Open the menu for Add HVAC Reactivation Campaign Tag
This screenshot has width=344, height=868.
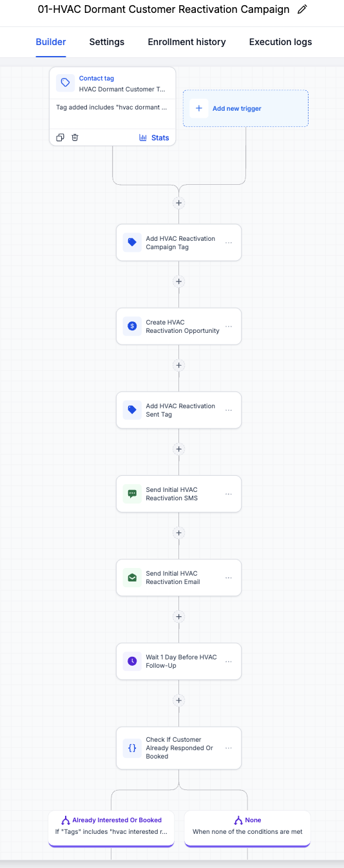[x=229, y=243]
